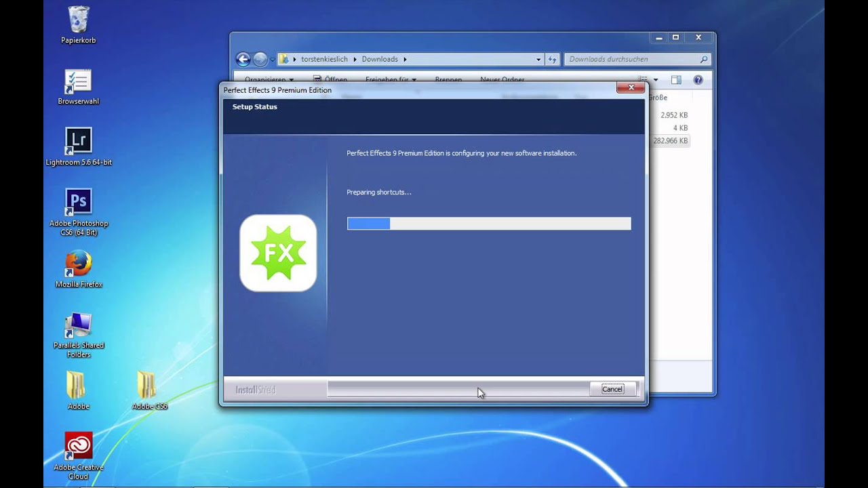The height and width of the screenshot is (488, 868).
Task: Open the view options dropdown arrow
Action: [656, 80]
